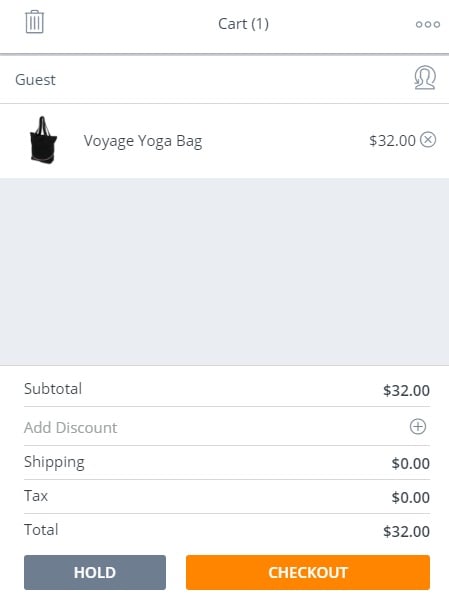Select the Shipping $0.00 amount
This screenshot has width=449, height=603.
click(x=411, y=463)
